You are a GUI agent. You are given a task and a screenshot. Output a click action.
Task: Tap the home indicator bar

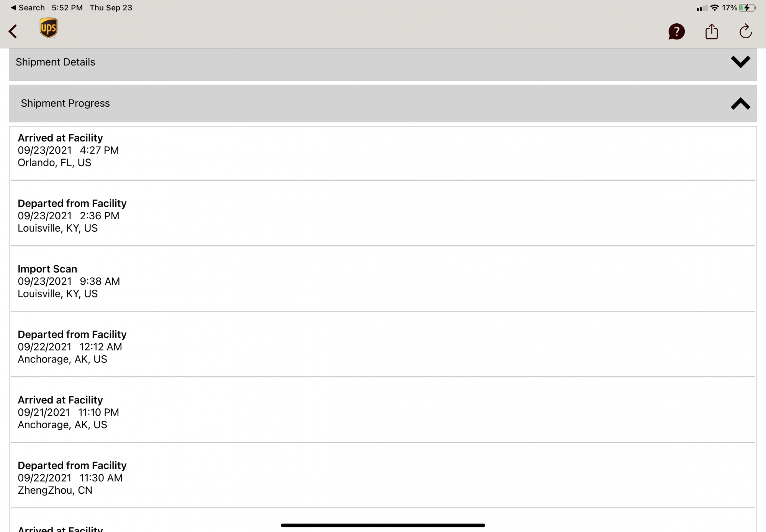(383, 525)
